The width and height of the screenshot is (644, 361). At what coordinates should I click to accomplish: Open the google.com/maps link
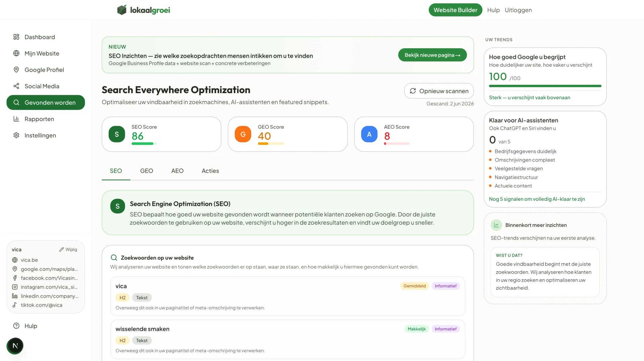[x=49, y=269]
